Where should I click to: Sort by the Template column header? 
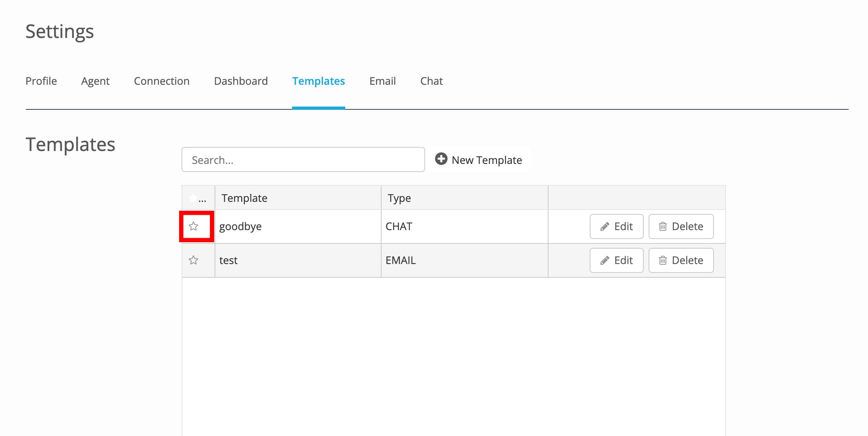tap(298, 198)
